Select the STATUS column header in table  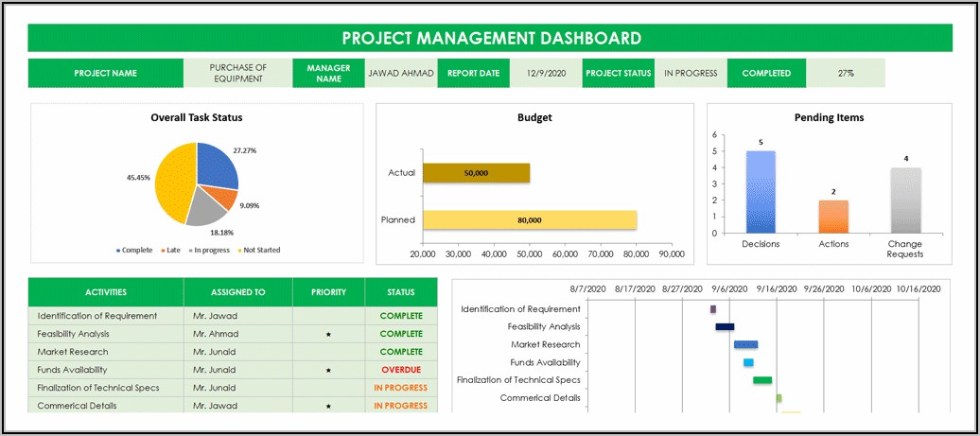[400, 292]
